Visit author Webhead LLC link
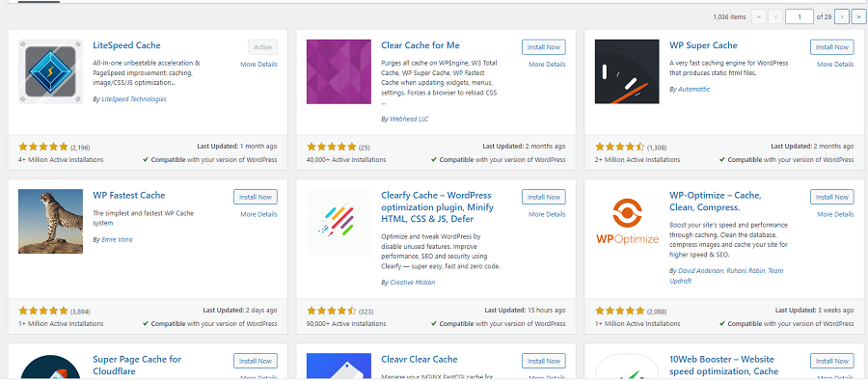Screen dimensions: 868x381 tap(409, 119)
